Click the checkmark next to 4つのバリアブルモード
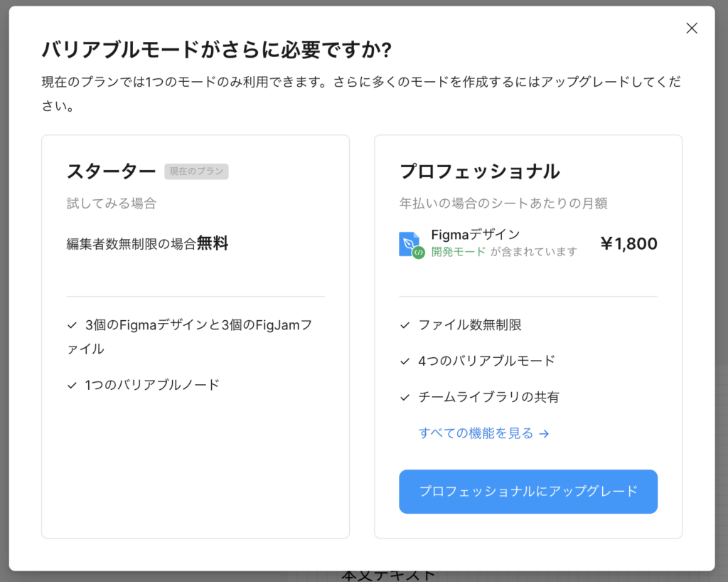The height and width of the screenshot is (582, 728). tap(405, 361)
